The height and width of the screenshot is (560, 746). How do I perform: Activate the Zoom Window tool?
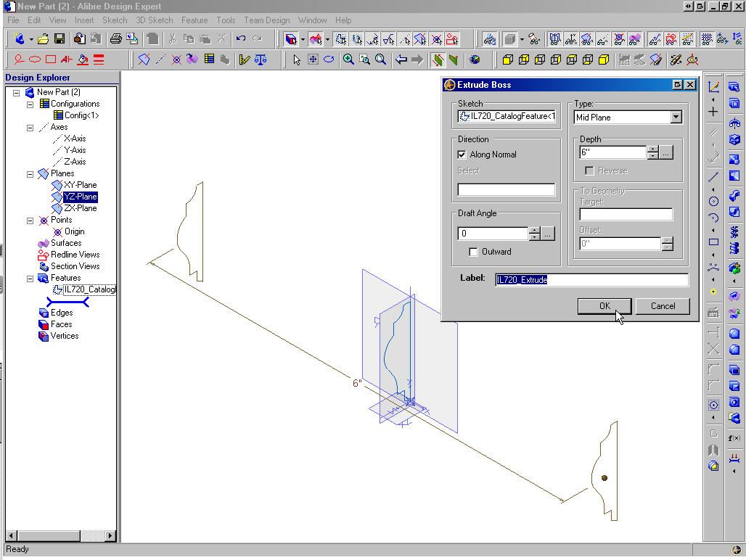(364, 59)
